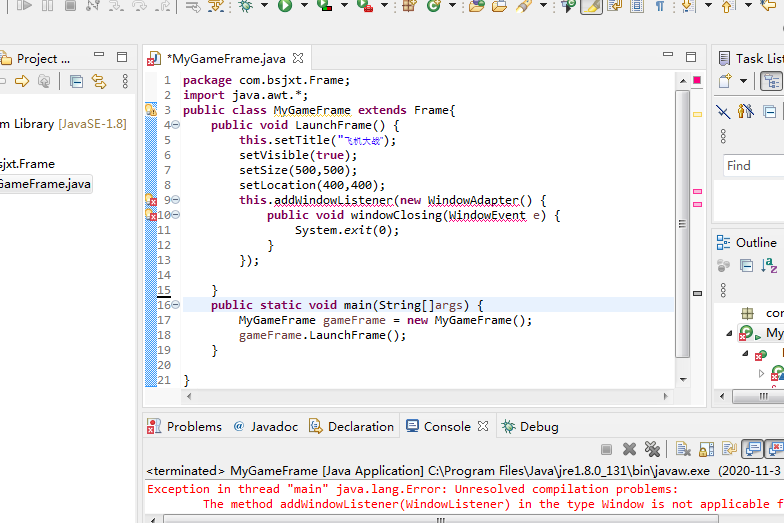Click the Forward arrow in the Project Explorer
Image resolution: width=784 pixels, height=523 pixels.
(x=22, y=81)
